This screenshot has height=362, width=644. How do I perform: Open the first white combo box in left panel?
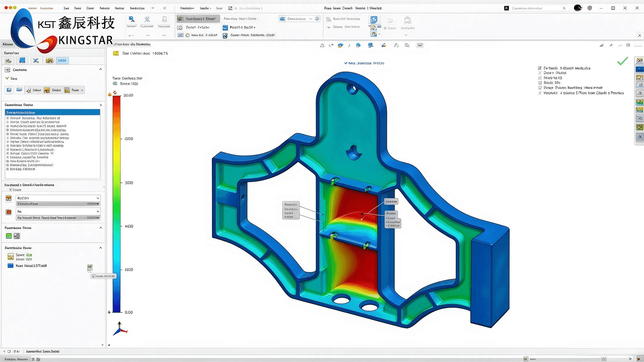coord(58,198)
